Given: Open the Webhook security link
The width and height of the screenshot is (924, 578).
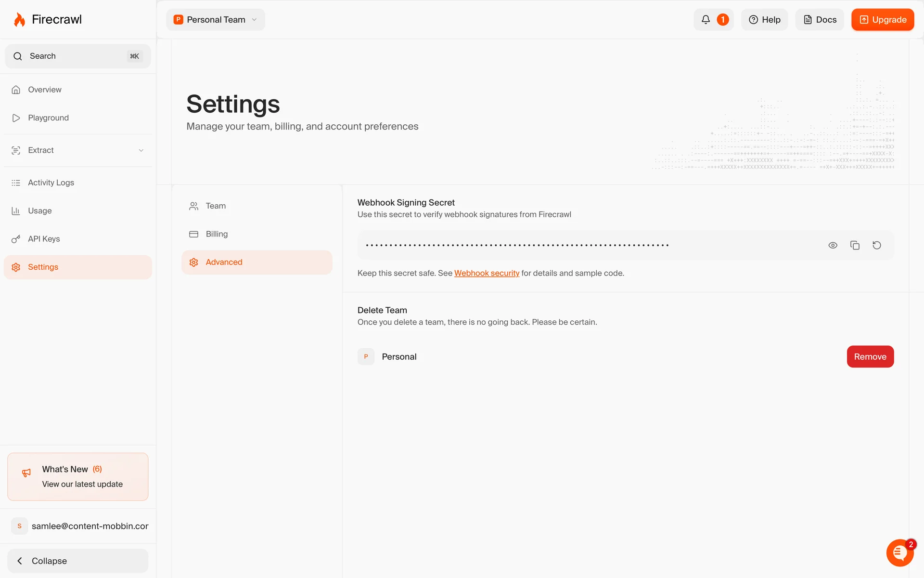Looking at the screenshot, I should 487,273.
